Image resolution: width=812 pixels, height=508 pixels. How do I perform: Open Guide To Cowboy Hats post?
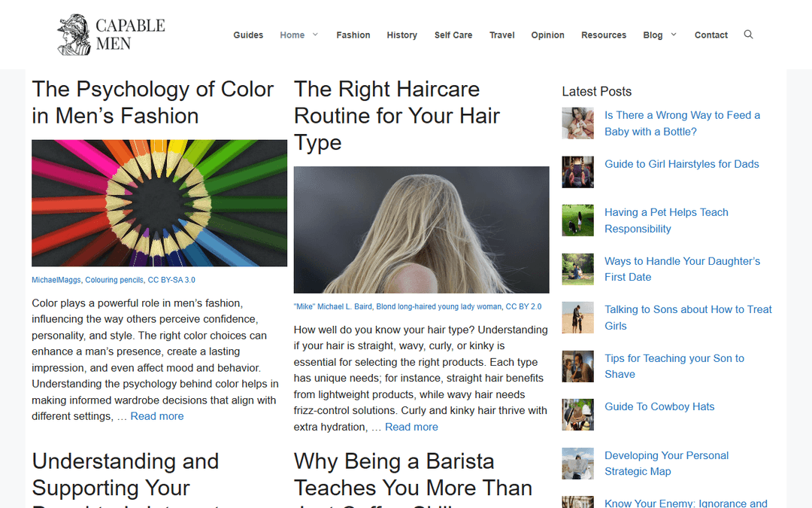pyautogui.click(x=659, y=407)
